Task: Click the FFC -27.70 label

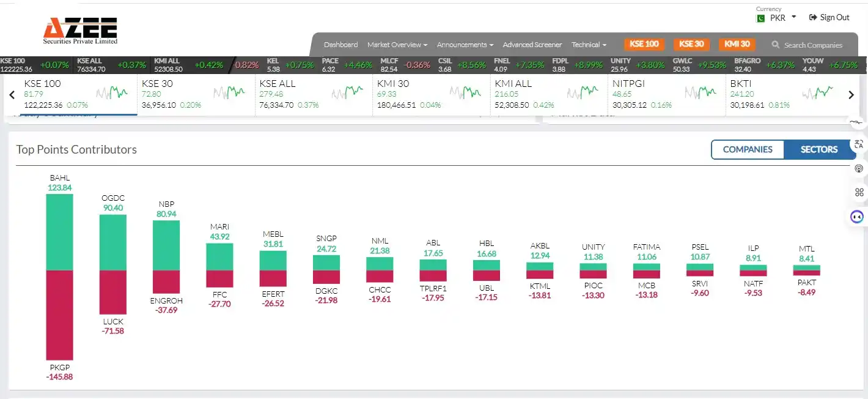Action: coord(219,299)
